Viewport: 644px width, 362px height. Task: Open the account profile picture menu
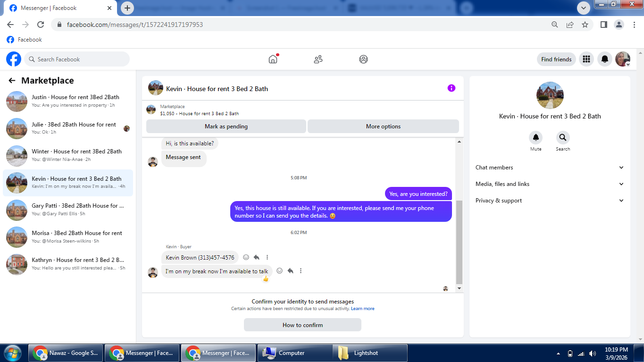tap(623, 59)
